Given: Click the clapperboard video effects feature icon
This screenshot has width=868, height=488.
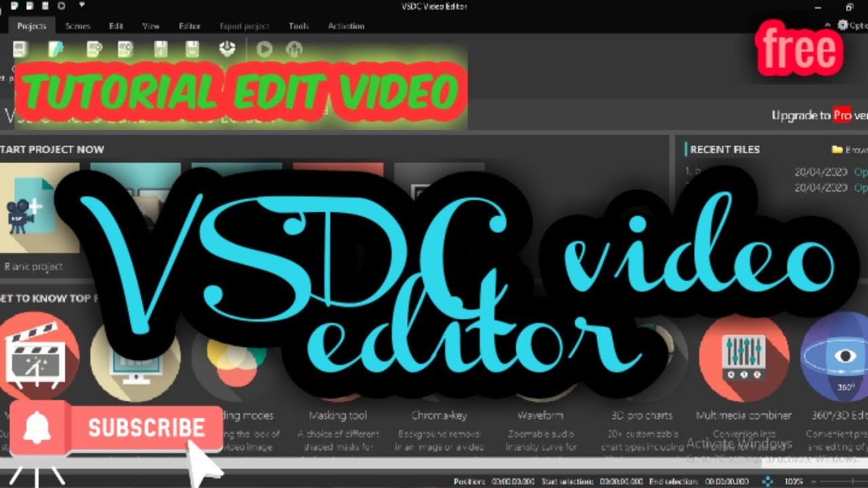Looking at the screenshot, I should [38, 357].
